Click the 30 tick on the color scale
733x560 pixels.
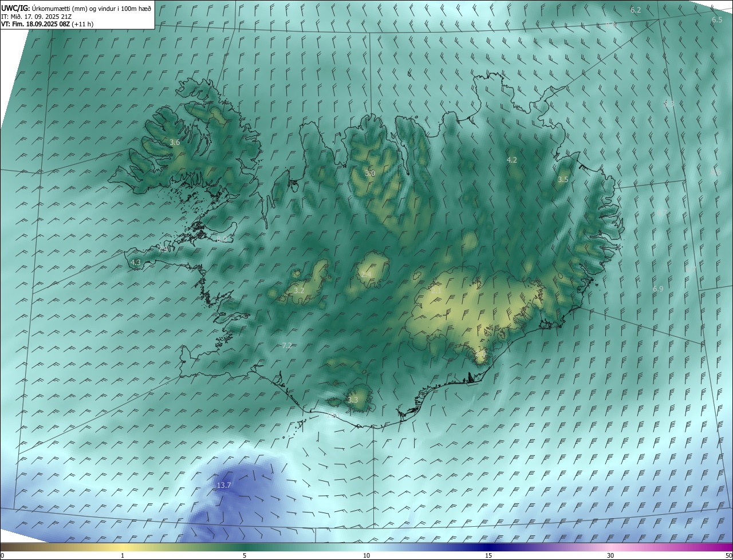click(x=610, y=556)
